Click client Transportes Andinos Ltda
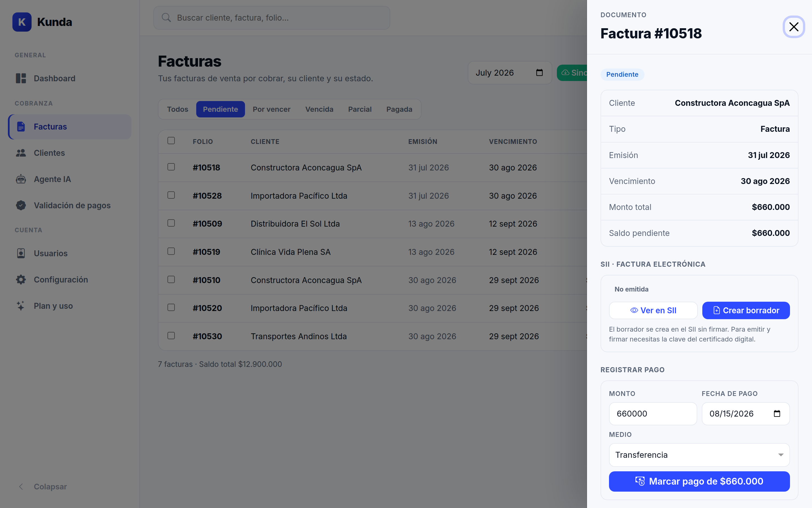The image size is (812, 508). (299, 336)
